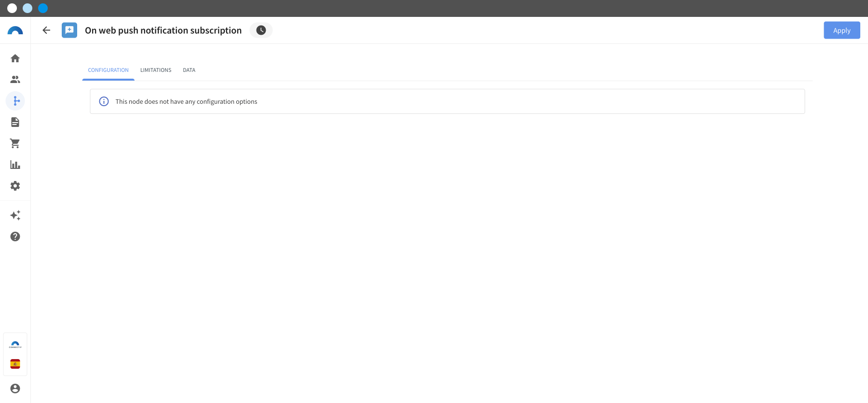This screenshot has height=403, width=868.
Task: Open the user account profile icon
Action: (x=15, y=389)
